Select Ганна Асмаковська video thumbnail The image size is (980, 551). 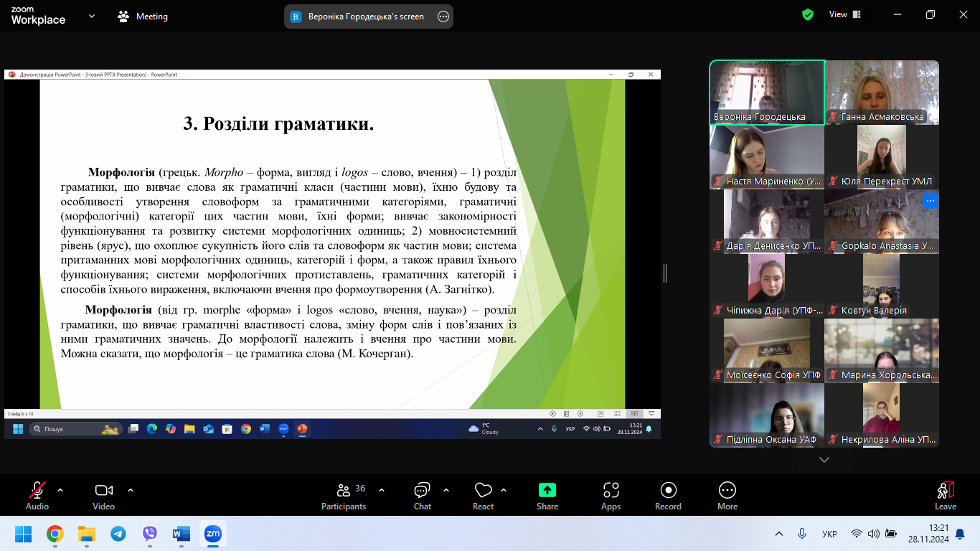pos(882,93)
